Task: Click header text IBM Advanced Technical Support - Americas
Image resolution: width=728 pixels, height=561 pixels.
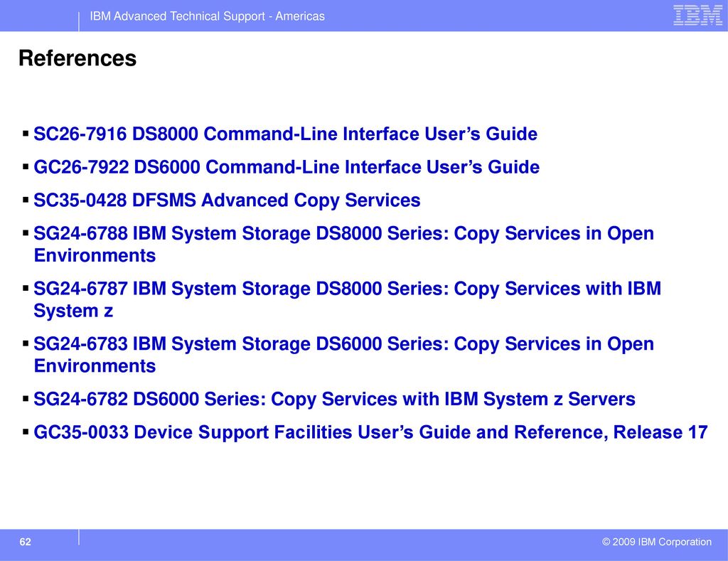Action: (207, 16)
